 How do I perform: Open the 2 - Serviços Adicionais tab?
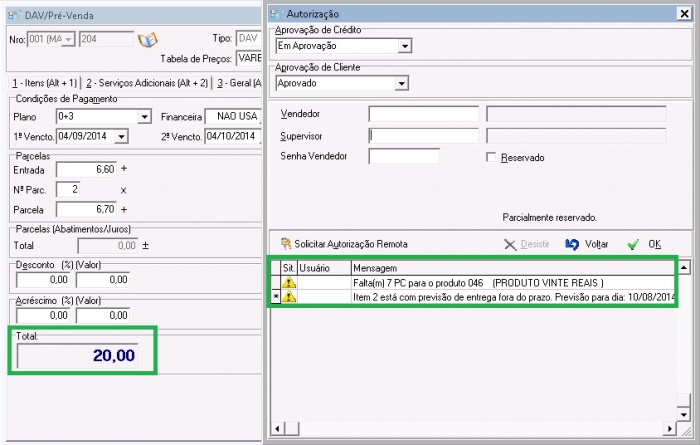coord(147,82)
